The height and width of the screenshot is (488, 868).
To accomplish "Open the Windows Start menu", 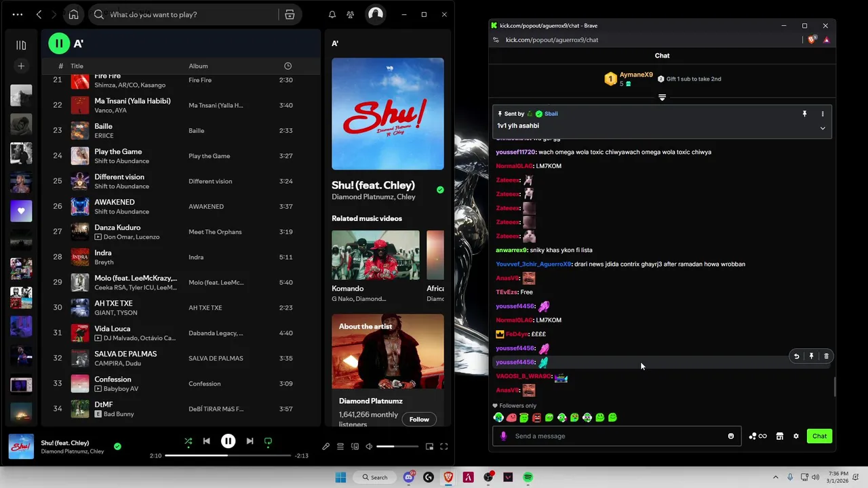I will pyautogui.click(x=340, y=477).
